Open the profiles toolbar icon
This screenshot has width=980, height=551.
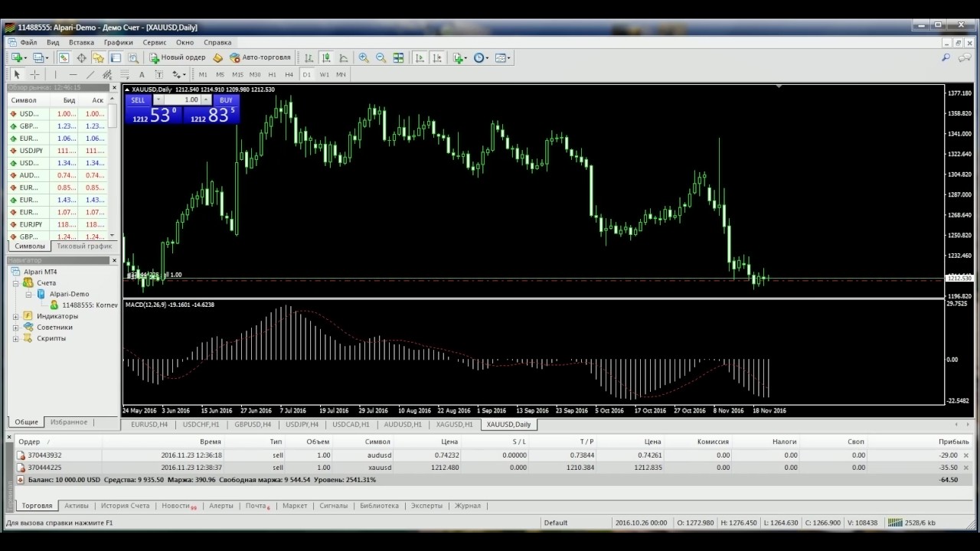tap(40, 57)
